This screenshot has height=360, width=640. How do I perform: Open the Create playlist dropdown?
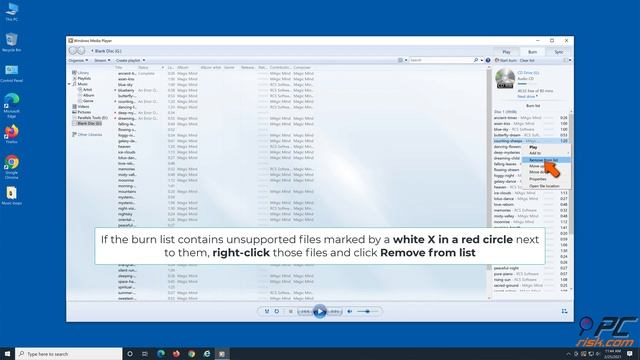pyautogui.click(x=130, y=60)
